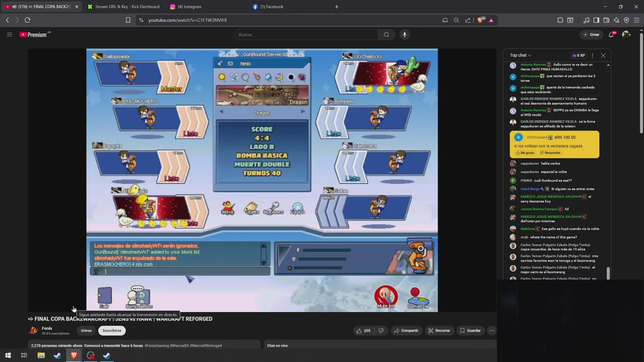
Task: Open Brave Rewards triangle icon
Action: click(491, 20)
